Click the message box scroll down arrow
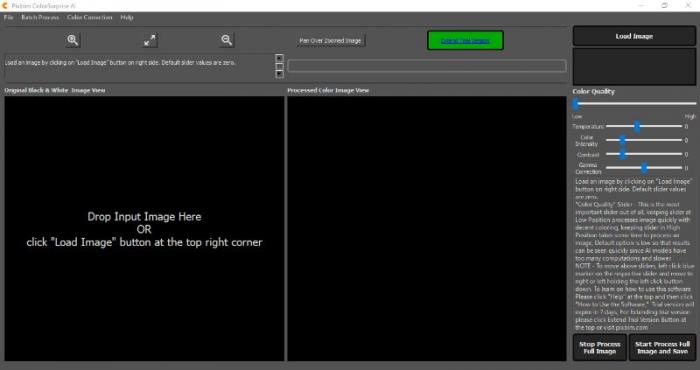 (x=279, y=74)
